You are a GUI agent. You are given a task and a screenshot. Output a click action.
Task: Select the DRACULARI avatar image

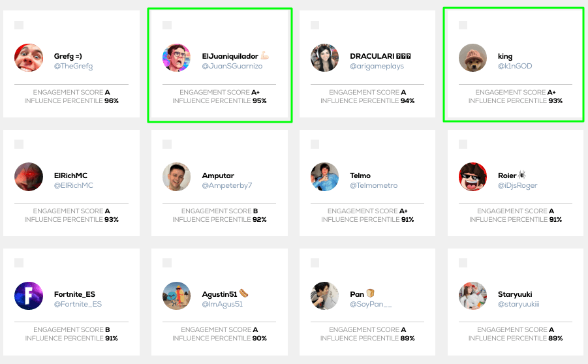[325, 57]
